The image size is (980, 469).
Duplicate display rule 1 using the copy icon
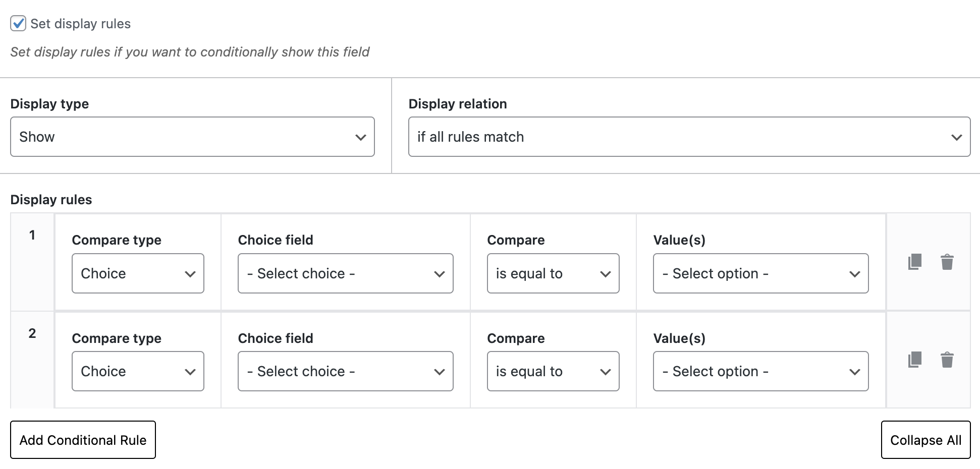(913, 262)
